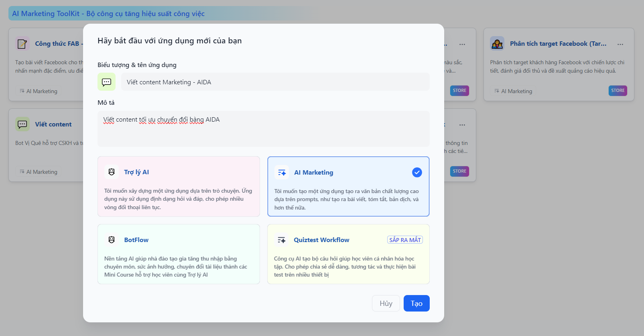Click the chat bubble app icon selector

106,82
